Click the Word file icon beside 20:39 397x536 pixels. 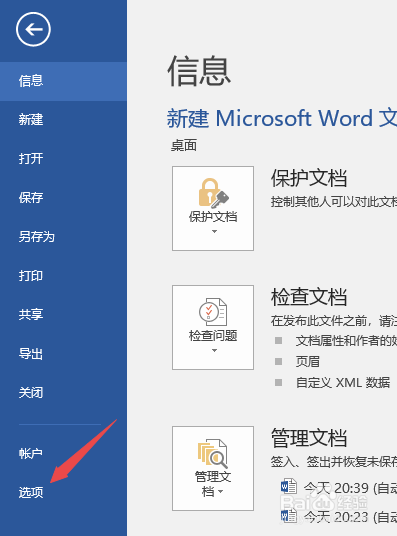(289, 486)
